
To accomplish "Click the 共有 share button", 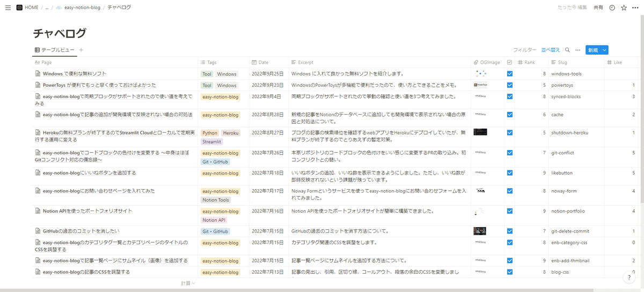I will click(598, 8).
